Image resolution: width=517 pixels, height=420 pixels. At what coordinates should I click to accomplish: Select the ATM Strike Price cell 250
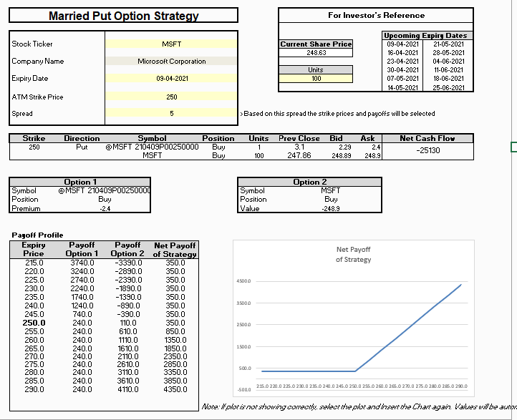[x=171, y=97]
